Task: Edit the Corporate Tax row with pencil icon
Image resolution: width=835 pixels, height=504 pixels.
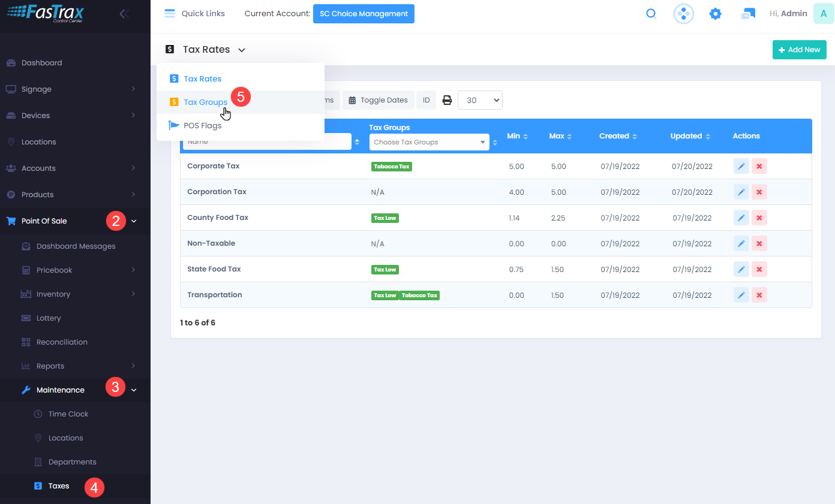Action: tap(741, 166)
